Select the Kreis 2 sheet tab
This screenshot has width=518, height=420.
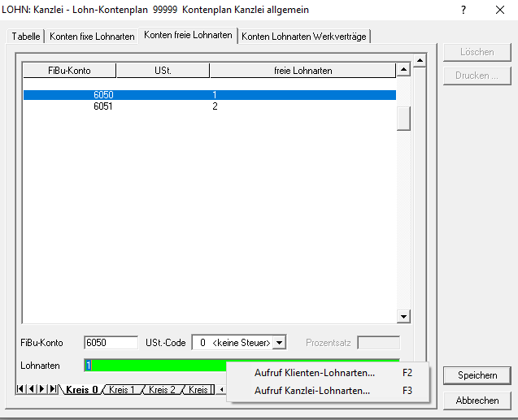tap(162, 390)
